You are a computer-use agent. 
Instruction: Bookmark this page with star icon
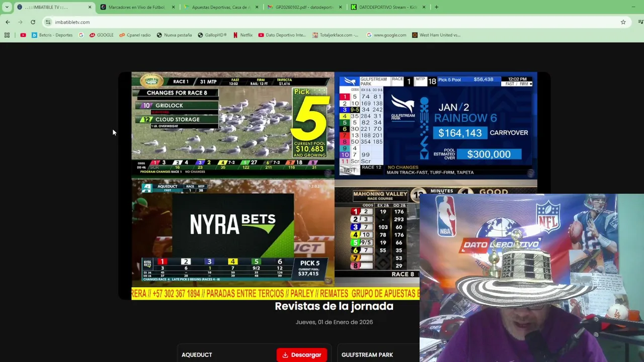(x=623, y=22)
